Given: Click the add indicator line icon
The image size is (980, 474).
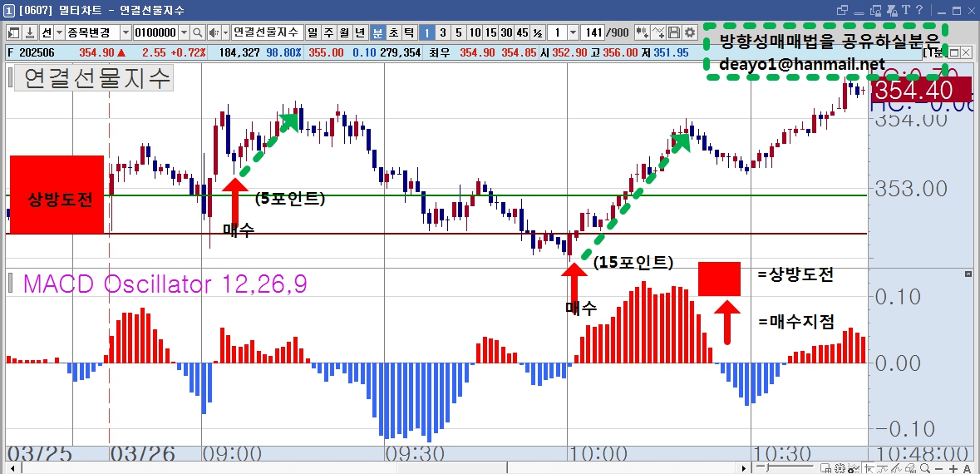Looking at the screenshot, I should (659, 32).
